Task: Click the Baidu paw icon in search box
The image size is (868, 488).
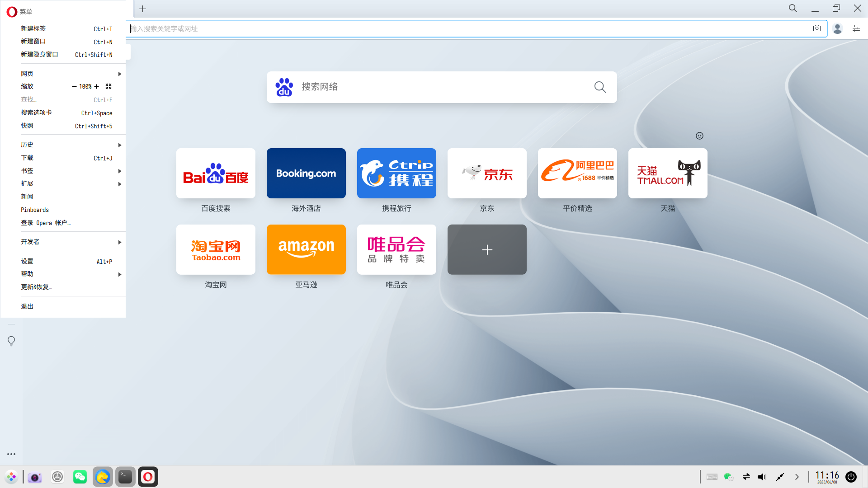Action: (x=284, y=87)
